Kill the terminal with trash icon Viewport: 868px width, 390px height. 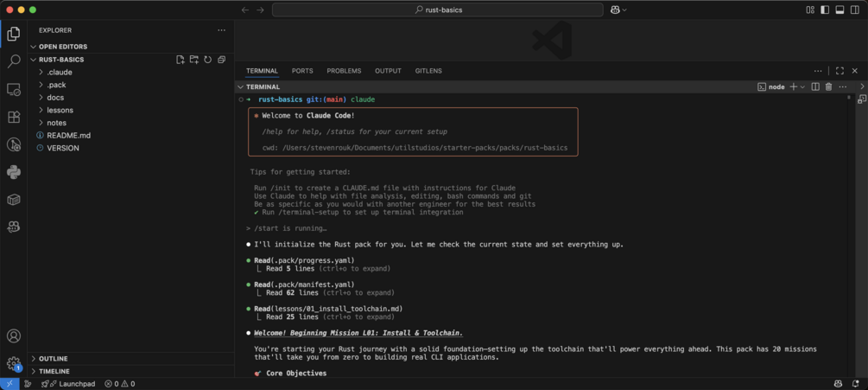(x=828, y=87)
